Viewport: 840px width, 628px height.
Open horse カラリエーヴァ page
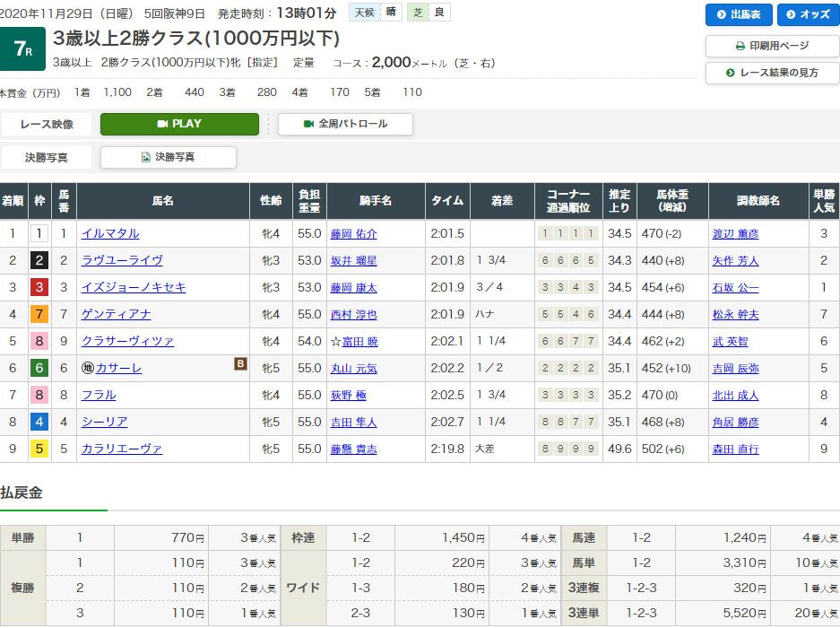[x=122, y=449]
